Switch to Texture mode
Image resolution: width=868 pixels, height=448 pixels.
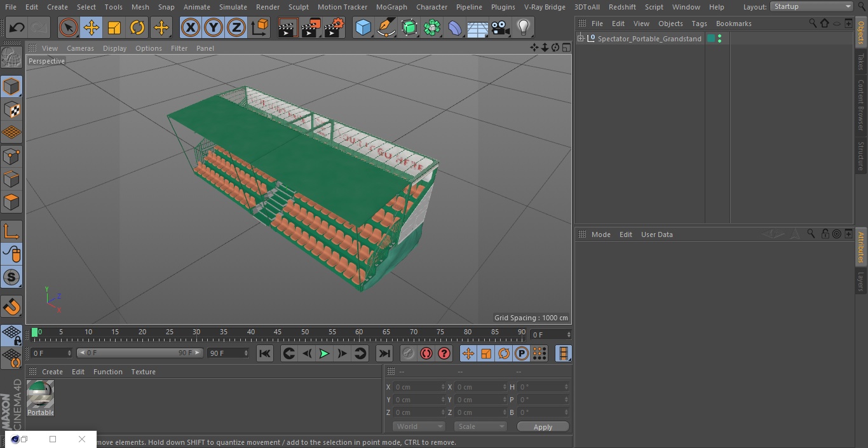tap(11, 109)
